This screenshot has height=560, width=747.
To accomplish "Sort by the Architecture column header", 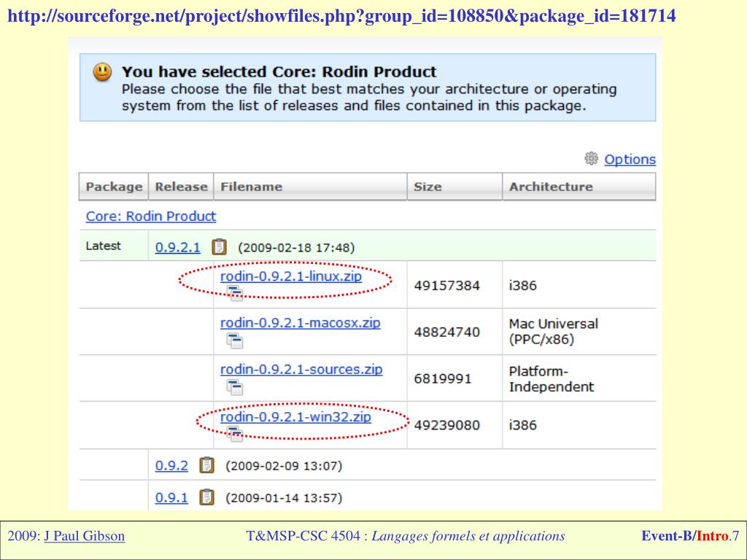I will pyautogui.click(x=578, y=187).
